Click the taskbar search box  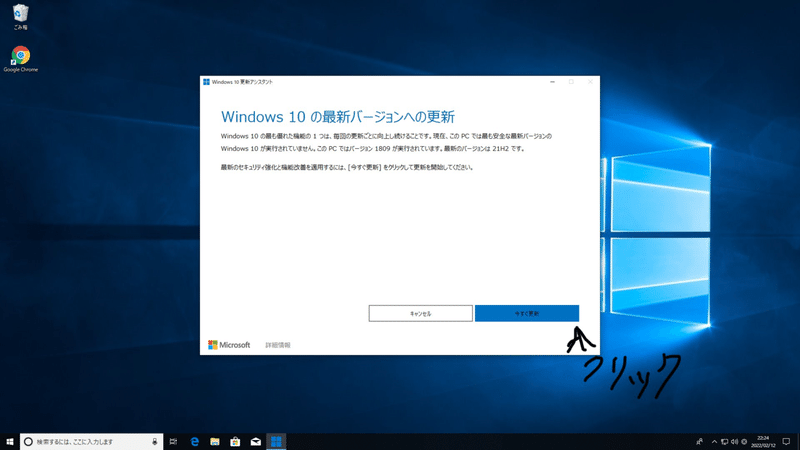tap(92, 441)
